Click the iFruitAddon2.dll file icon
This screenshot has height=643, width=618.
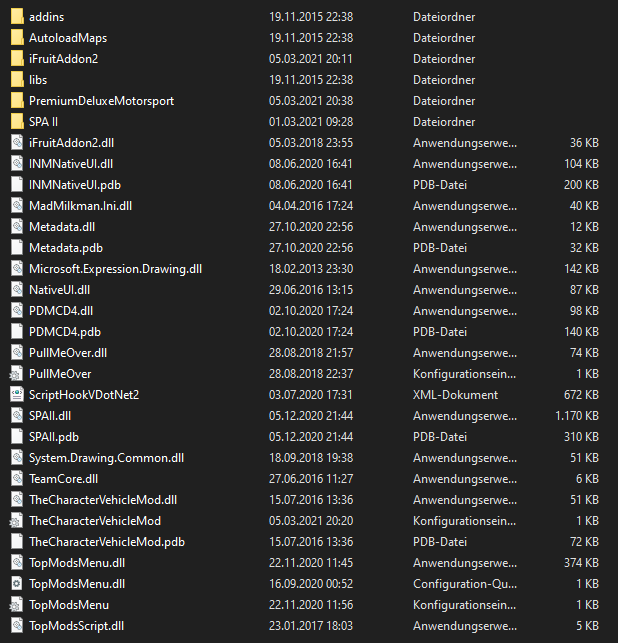pos(17,143)
